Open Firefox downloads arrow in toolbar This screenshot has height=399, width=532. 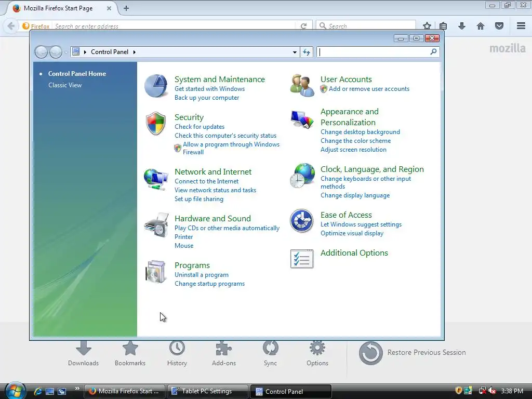click(462, 26)
